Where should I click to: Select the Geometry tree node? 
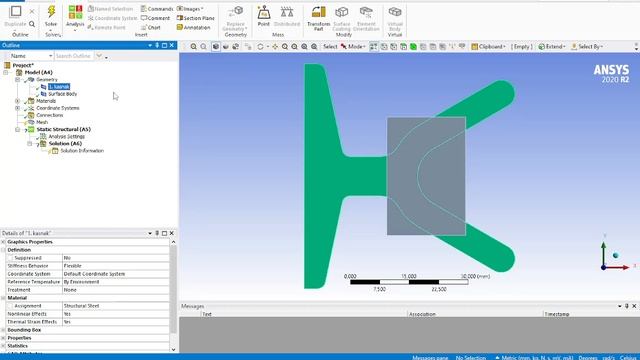(x=47, y=80)
